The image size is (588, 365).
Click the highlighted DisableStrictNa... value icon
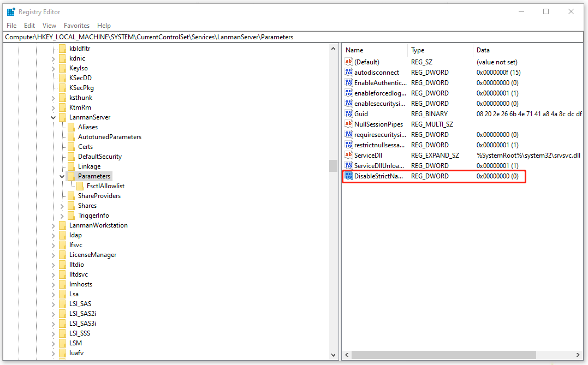coord(349,176)
